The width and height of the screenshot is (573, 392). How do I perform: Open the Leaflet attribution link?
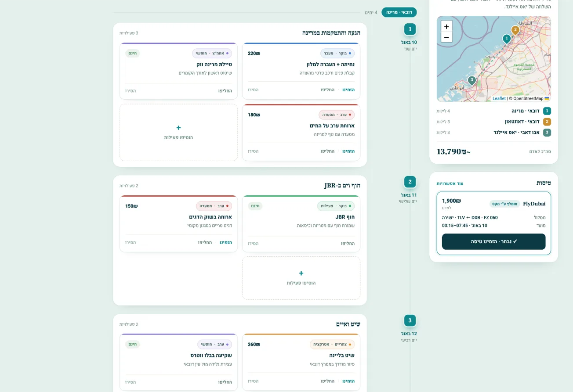point(499,99)
